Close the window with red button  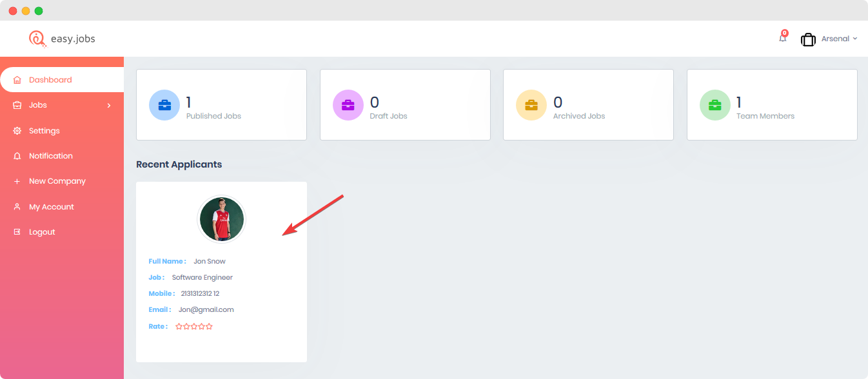tap(13, 11)
